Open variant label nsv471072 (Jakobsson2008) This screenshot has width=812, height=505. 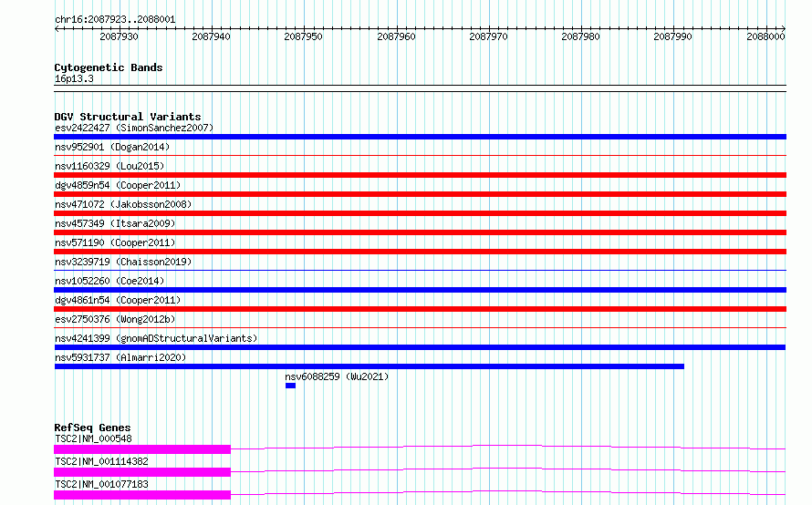[123, 204]
